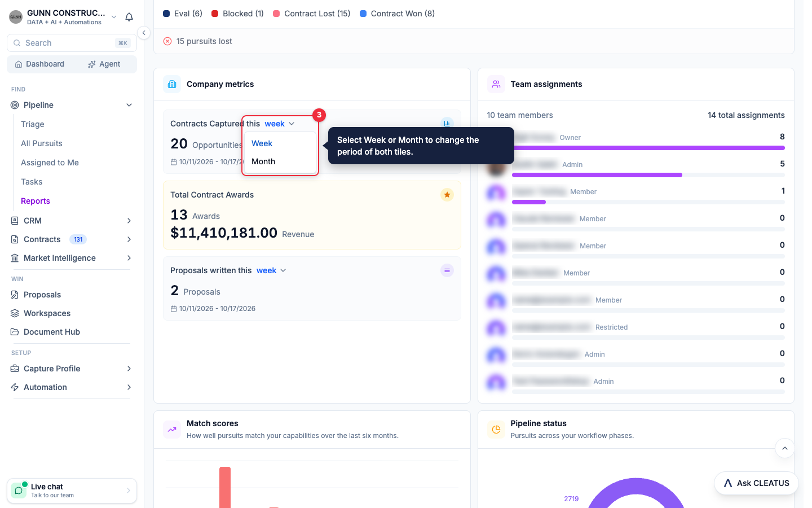The image size is (812, 508).
Task: Click the purple list icon on Proposals written tile
Action: tap(447, 270)
